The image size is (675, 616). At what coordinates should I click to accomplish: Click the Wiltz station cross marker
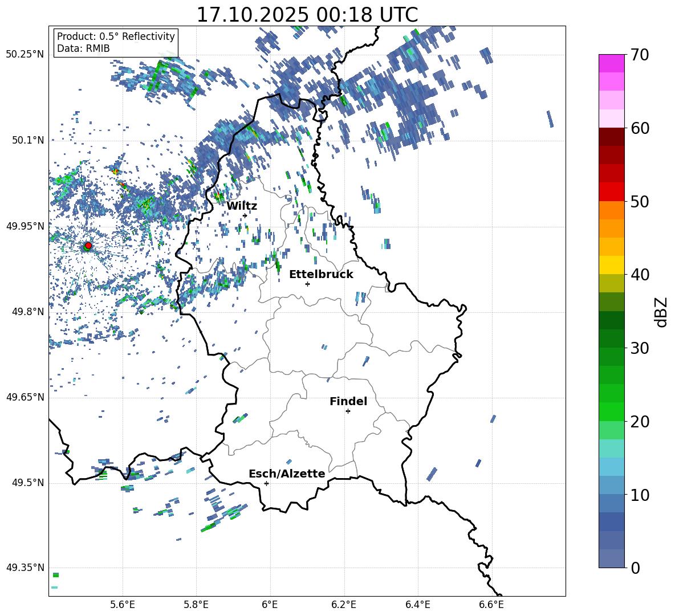click(245, 215)
